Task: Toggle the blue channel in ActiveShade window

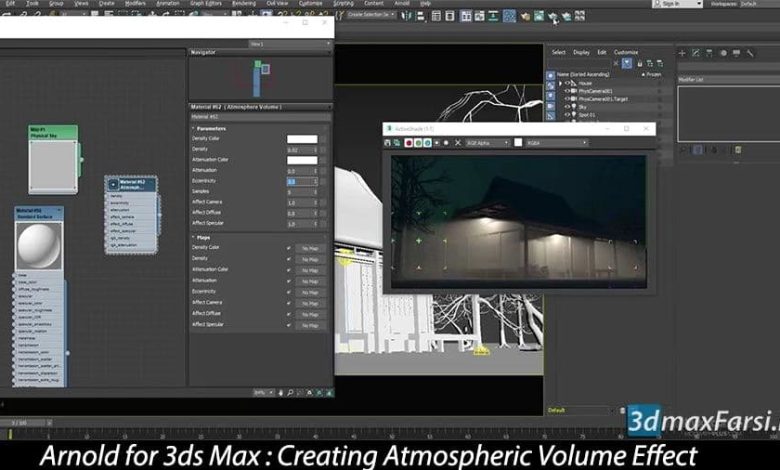Action: pos(428,143)
